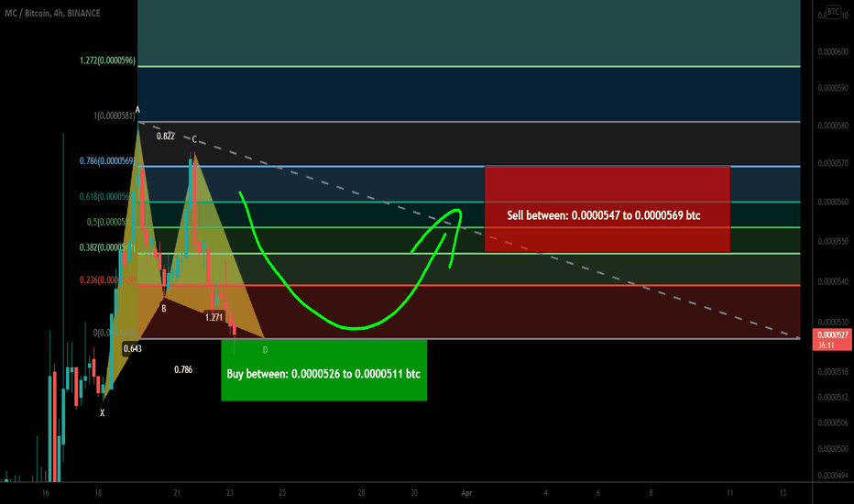Click date 11 on the time axis

coord(729,493)
